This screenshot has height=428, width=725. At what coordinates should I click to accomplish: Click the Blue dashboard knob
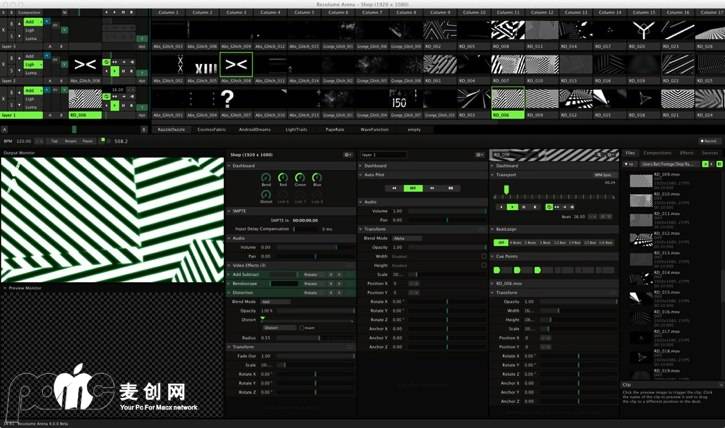[317, 177]
